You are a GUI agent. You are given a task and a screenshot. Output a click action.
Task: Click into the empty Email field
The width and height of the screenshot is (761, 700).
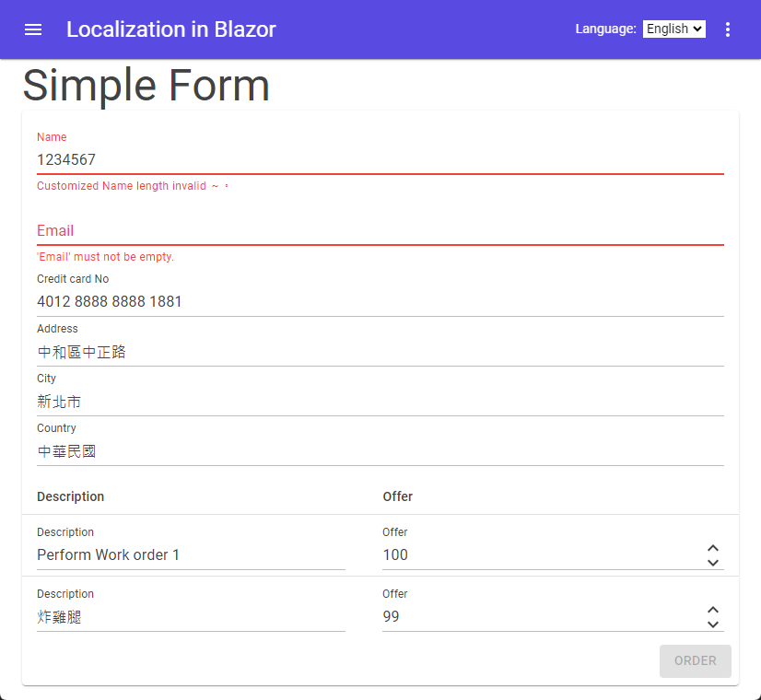[380, 231]
